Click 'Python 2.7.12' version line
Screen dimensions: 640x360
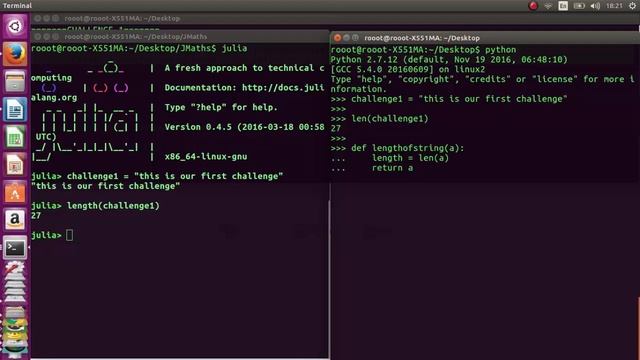pos(449,60)
